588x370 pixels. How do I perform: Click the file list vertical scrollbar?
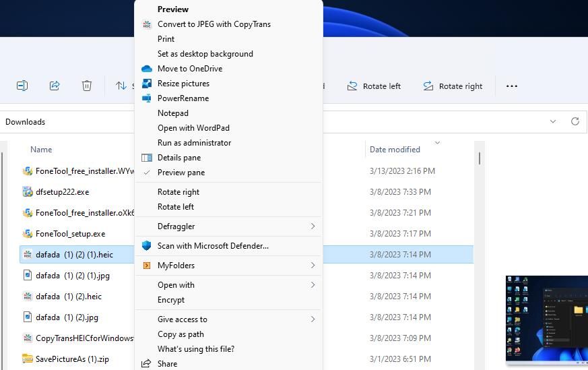tap(480, 158)
